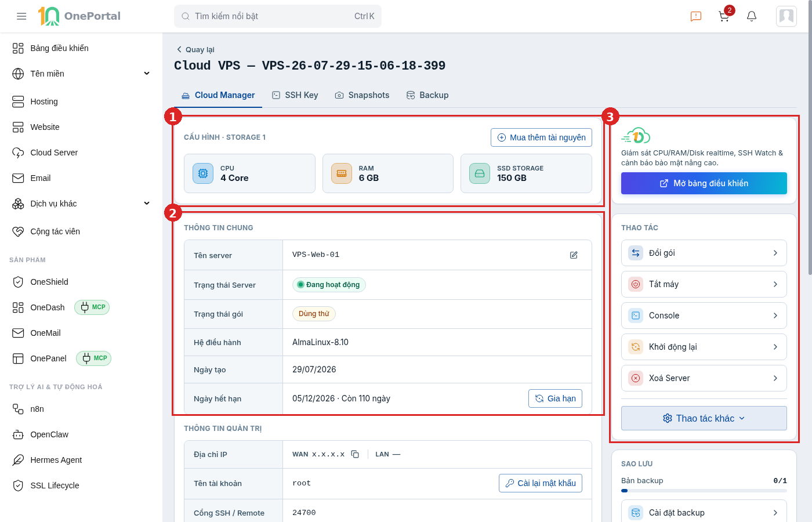The height and width of the screenshot is (522, 812).
Task: Click the cloud monitoring logo
Action: click(636, 136)
